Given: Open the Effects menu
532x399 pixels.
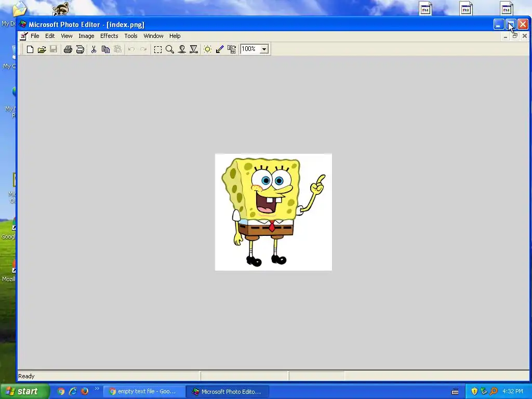Looking at the screenshot, I should click(x=109, y=36).
